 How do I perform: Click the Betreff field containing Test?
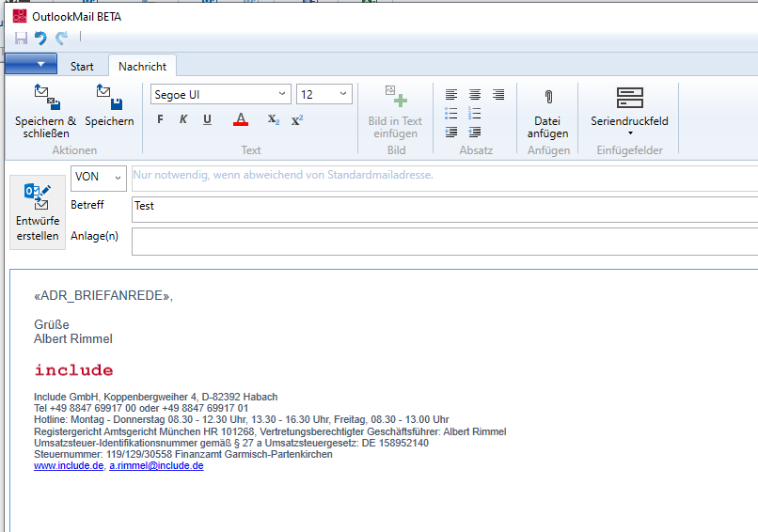pyautogui.click(x=445, y=210)
